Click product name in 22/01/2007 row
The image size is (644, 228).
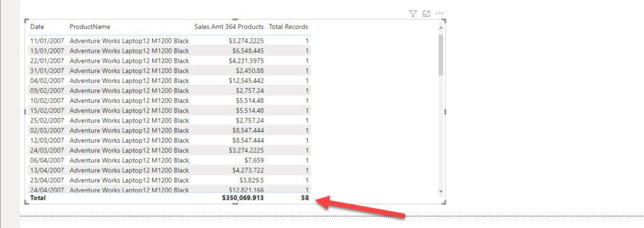130,61
